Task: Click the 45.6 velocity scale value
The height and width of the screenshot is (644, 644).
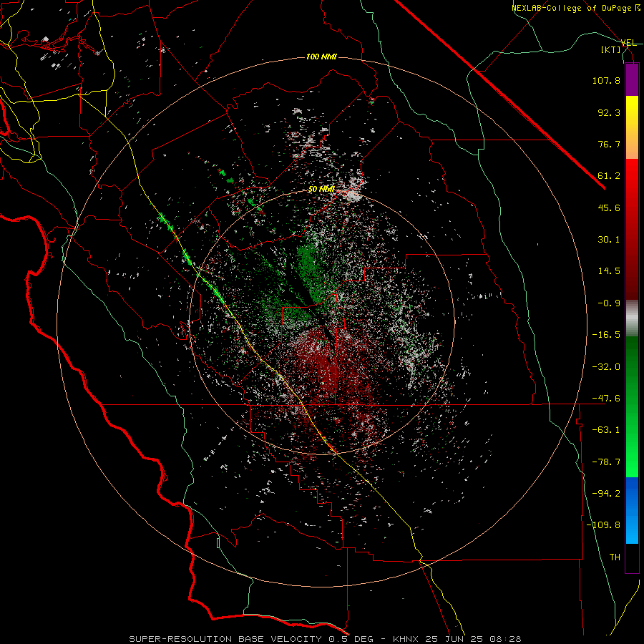Action: tap(609, 208)
